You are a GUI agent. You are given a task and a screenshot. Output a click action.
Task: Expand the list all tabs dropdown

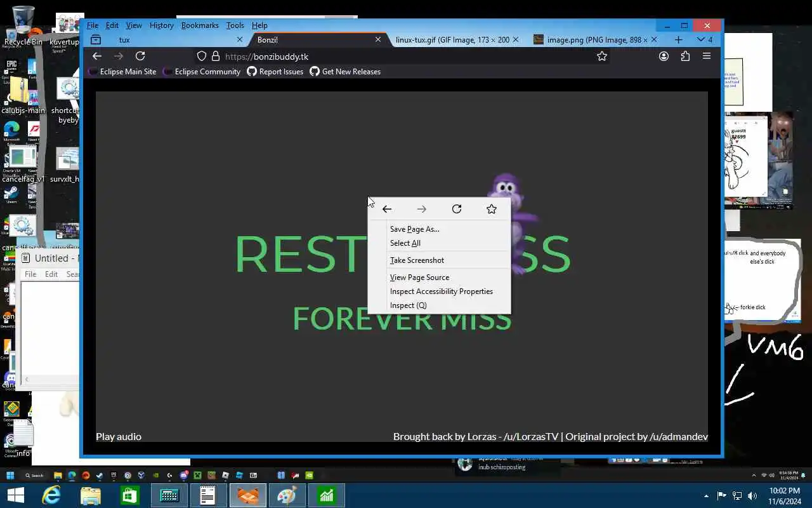(704, 39)
